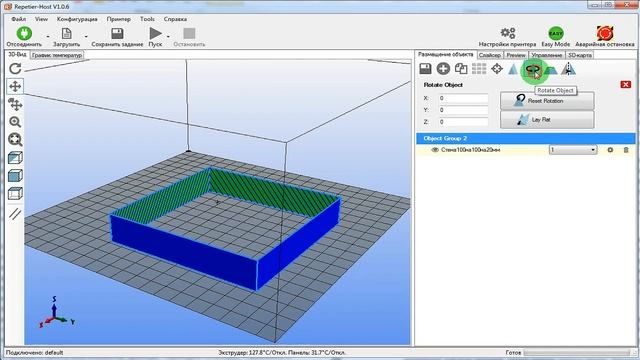The height and width of the screenshot is (360, 640).
Task: Click the zoom to fit objects icon
Action: pos(15,140)
